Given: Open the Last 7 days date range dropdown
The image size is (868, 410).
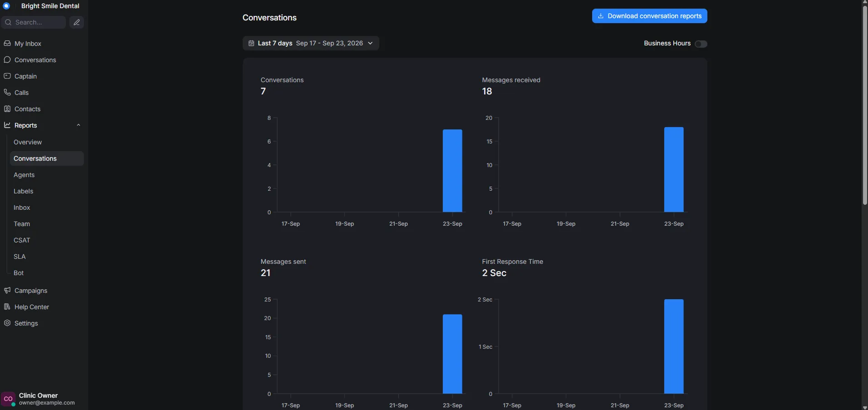Looking at the screenshot, I should [x=311, y=43].
